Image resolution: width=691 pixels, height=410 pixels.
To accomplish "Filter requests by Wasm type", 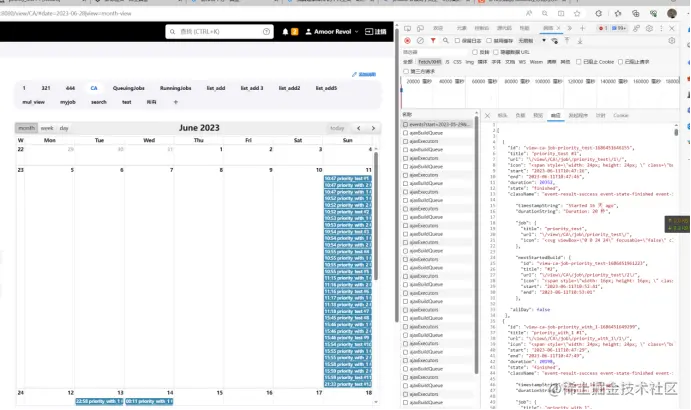I will 536,62.
